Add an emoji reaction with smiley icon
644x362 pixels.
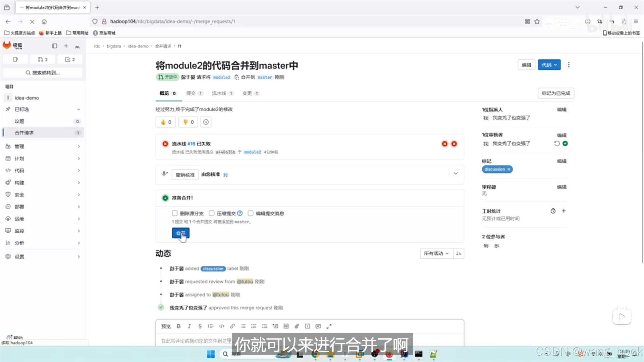click(206, 122)
